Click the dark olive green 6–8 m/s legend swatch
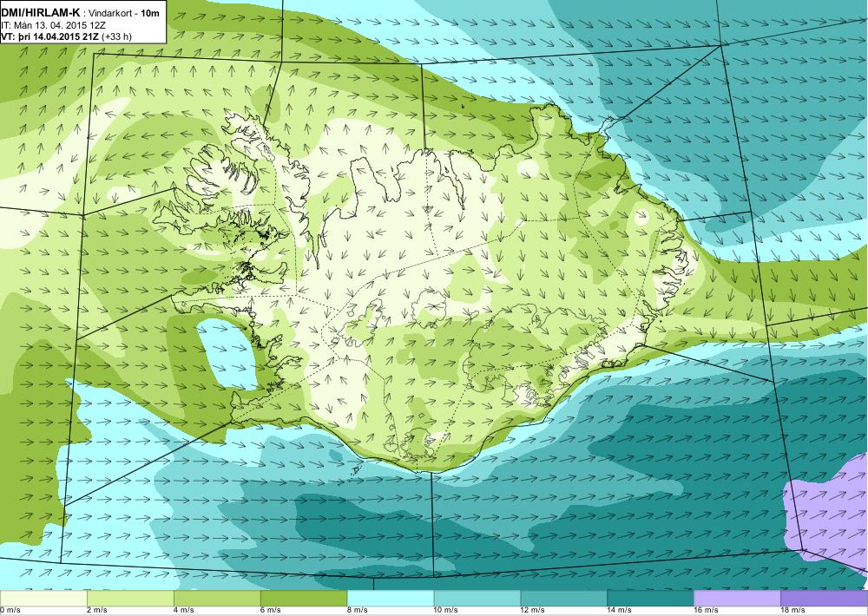The image size is (868, 616). (x=303, y=598)
